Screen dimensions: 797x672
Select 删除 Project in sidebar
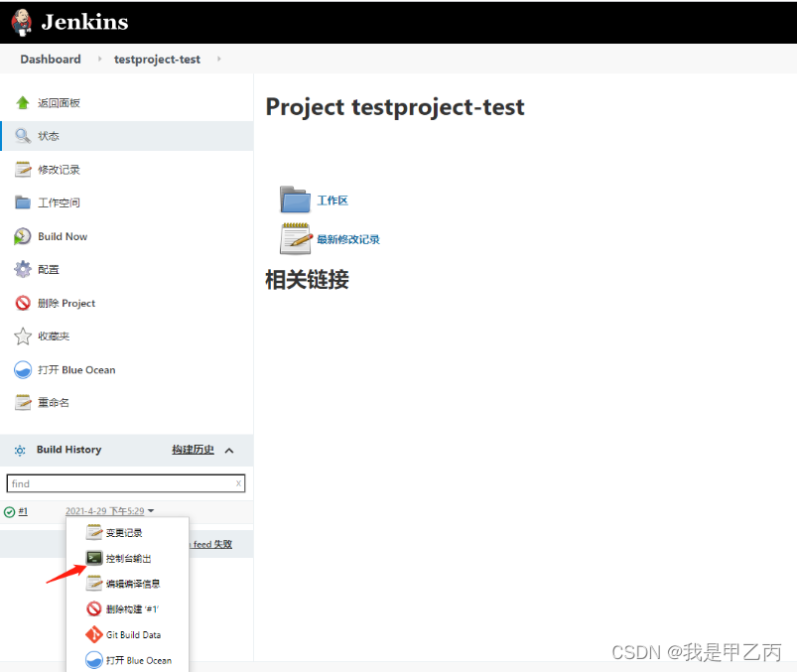[x=66, y=303]
